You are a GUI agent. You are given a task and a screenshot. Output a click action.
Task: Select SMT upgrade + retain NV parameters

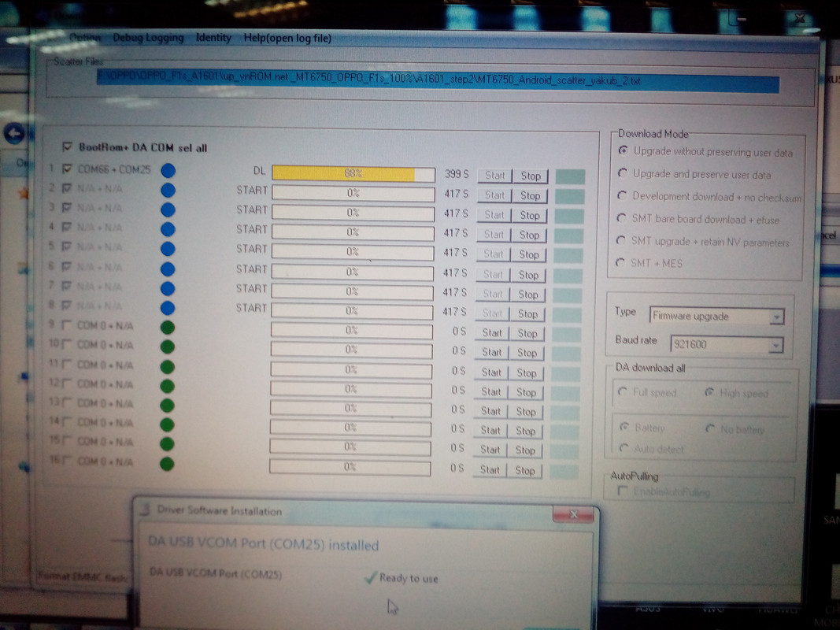621,240
